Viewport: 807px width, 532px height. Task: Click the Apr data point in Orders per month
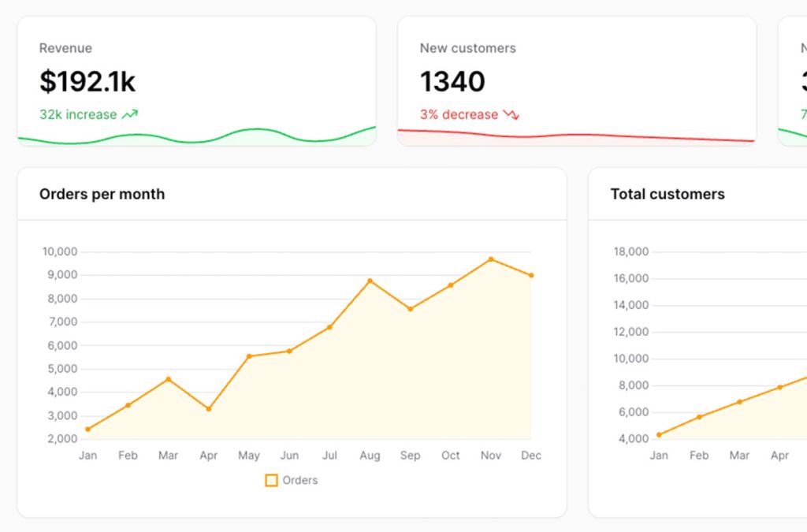click(x=209, y=409)
